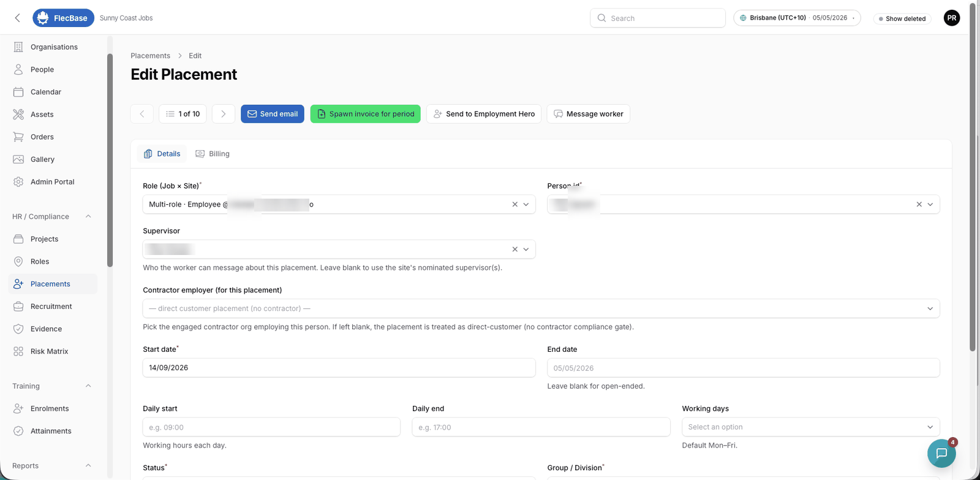Image resolution: width=980 pixels, height=480 pixels.
Task: Select the Details tab
Action: pyautogui.click(x=162, y=154)
